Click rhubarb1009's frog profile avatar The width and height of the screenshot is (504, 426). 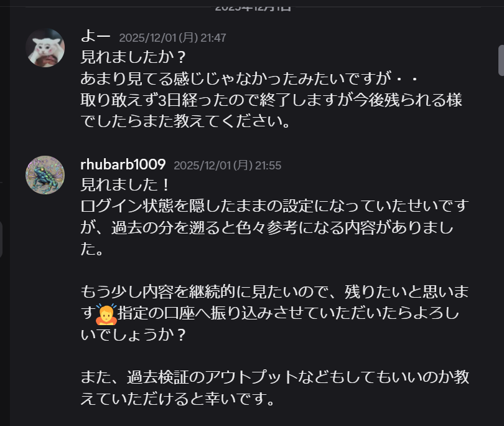tap(45, 175)
